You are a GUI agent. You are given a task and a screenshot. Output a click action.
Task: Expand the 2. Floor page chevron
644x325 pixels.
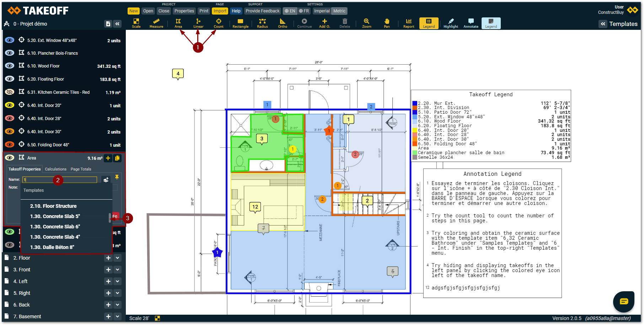tap(118, 258)
